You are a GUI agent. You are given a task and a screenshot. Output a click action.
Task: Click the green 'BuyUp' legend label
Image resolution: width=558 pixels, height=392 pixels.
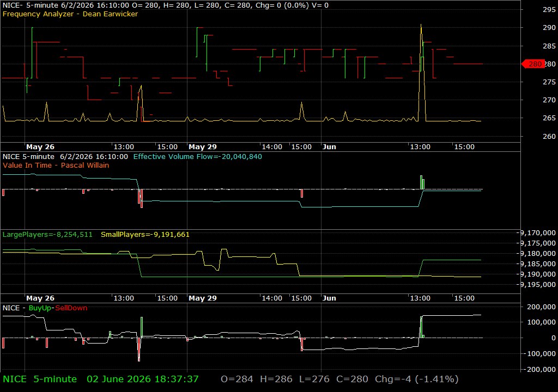click(x=40, y=308)
